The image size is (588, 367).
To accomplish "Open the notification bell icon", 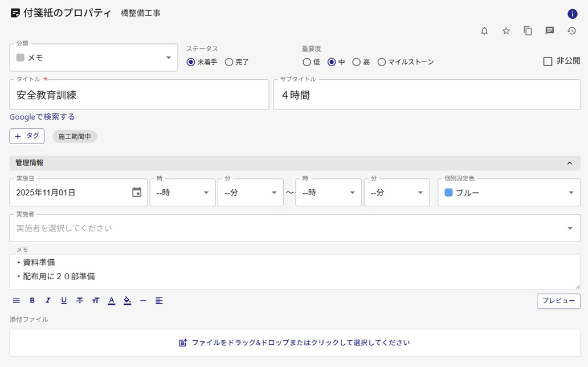I will point(484,31).
